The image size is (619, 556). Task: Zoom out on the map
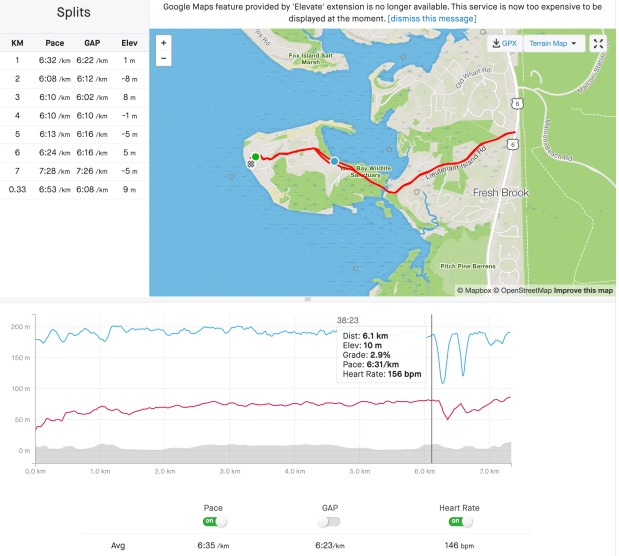point(163,59)
